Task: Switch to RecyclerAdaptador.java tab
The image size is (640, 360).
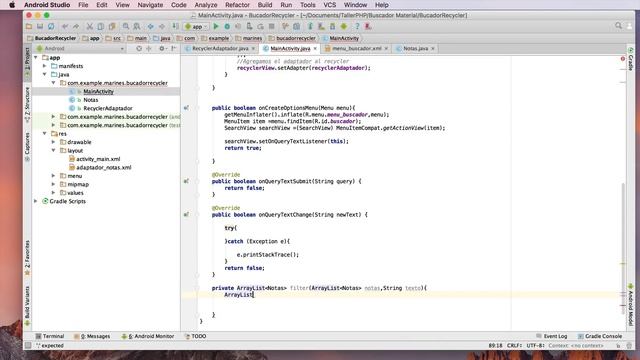Action: [x=220, y=49]
